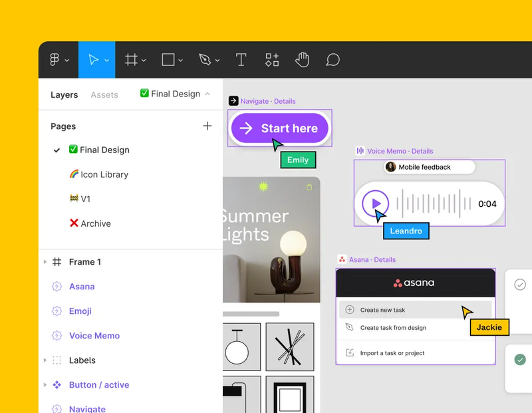532x413 pixels.
Task: Open the Resources components tool
Action: point(272,60)
